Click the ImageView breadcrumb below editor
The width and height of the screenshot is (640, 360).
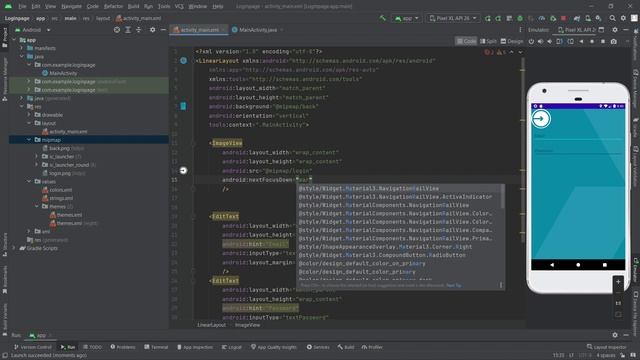[247, 325]
